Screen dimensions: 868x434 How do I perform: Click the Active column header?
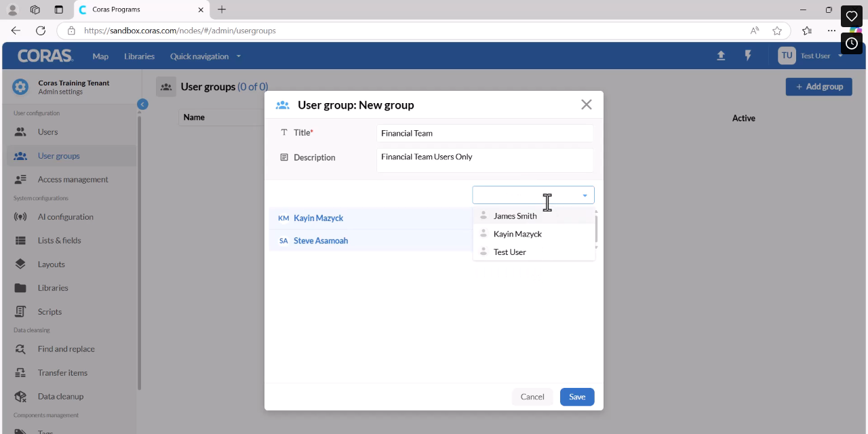[x=744, y=118]
